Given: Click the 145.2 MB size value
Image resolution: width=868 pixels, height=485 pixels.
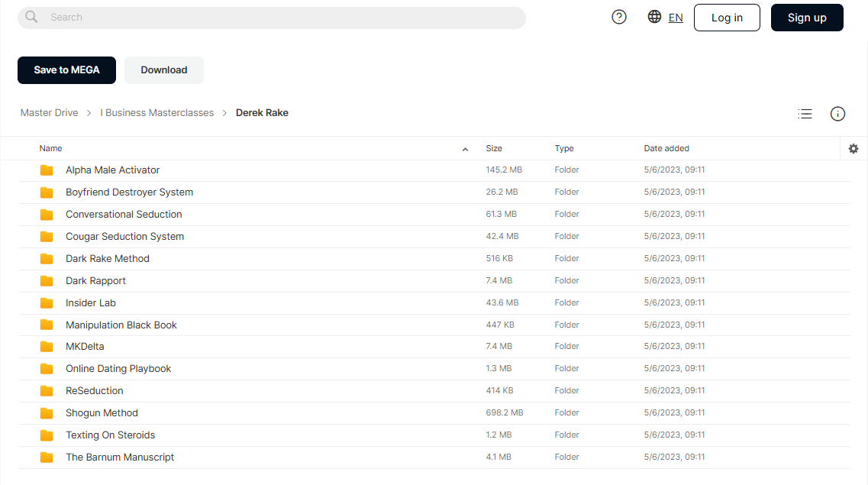Looking at the screenshot, I should (504, 170).
